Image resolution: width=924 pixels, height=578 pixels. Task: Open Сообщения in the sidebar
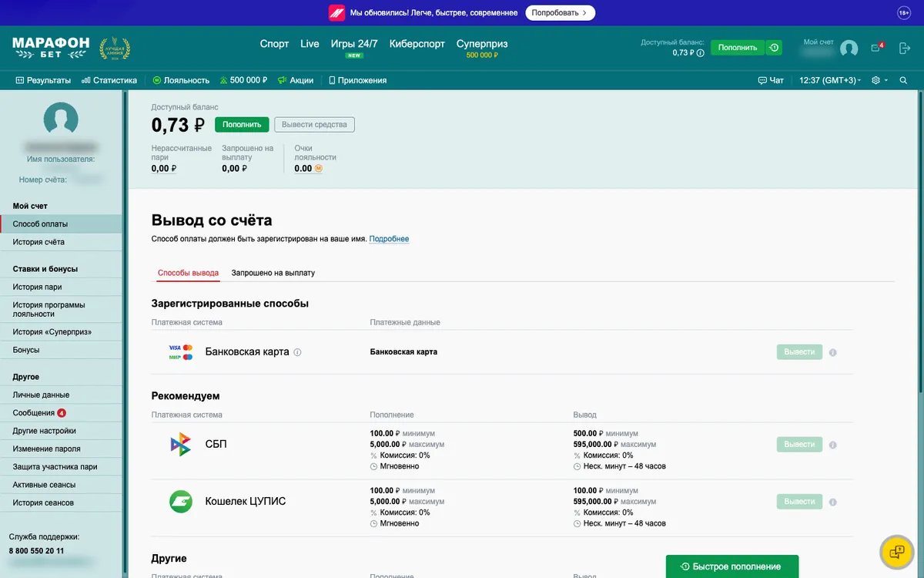pyautogui.click(x=61, y=413)
